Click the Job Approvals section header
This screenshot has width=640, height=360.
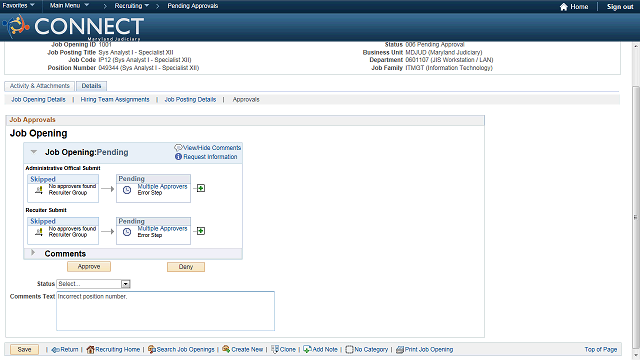pyautogui.click(x=245, y=120)
